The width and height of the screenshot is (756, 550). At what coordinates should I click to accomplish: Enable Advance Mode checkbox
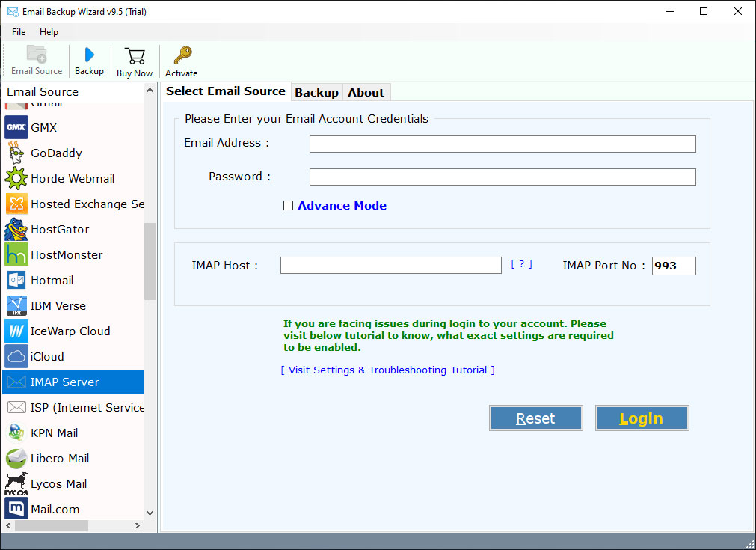pos(289,206)
